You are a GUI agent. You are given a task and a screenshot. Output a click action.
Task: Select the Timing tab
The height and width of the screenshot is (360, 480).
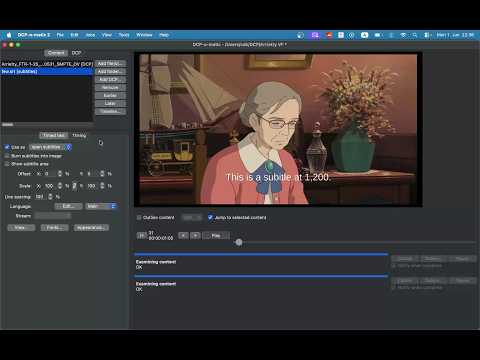point(79,135)
